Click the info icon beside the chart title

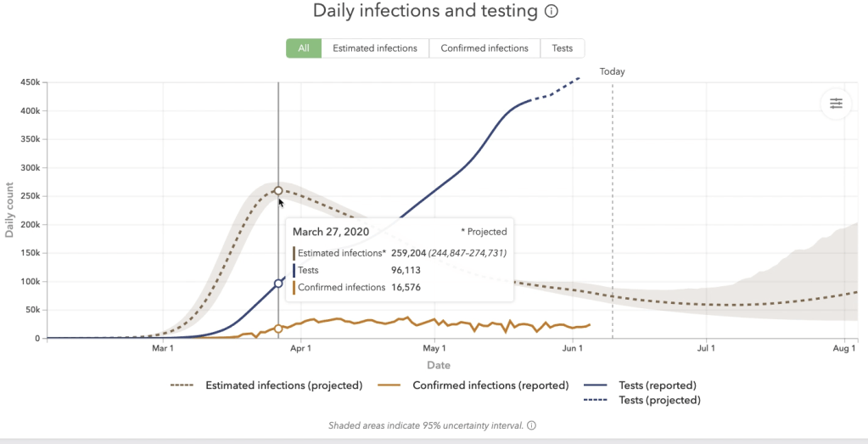point(552,12)
